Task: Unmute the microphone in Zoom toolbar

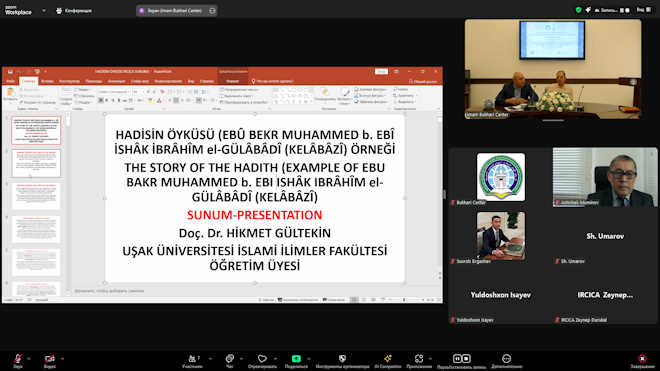Action: click(x=18, y=359)
